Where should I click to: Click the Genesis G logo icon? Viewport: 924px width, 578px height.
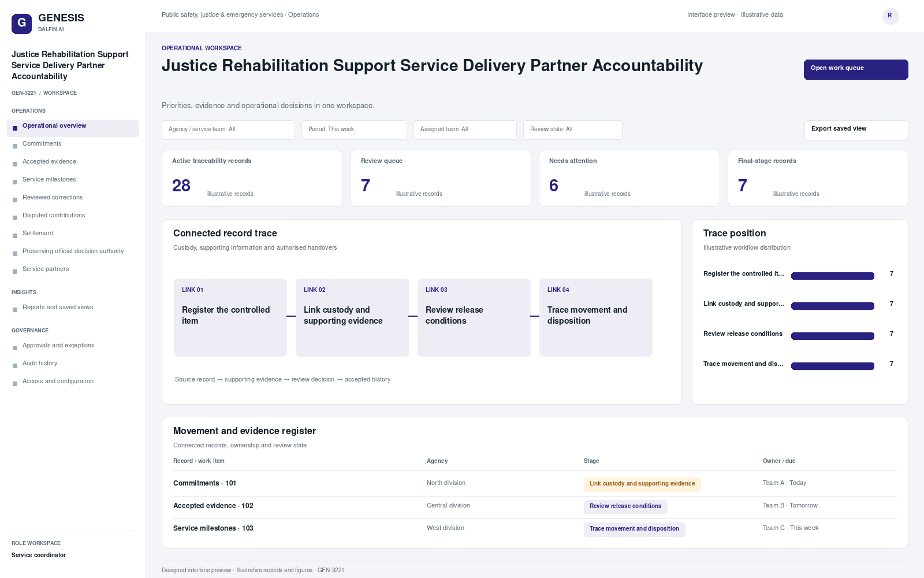(x=21, y=24)
